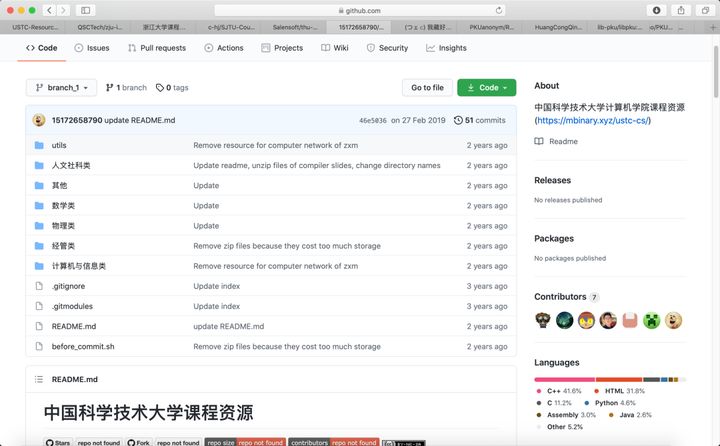Click the commits history clock icon

(458, 120)
